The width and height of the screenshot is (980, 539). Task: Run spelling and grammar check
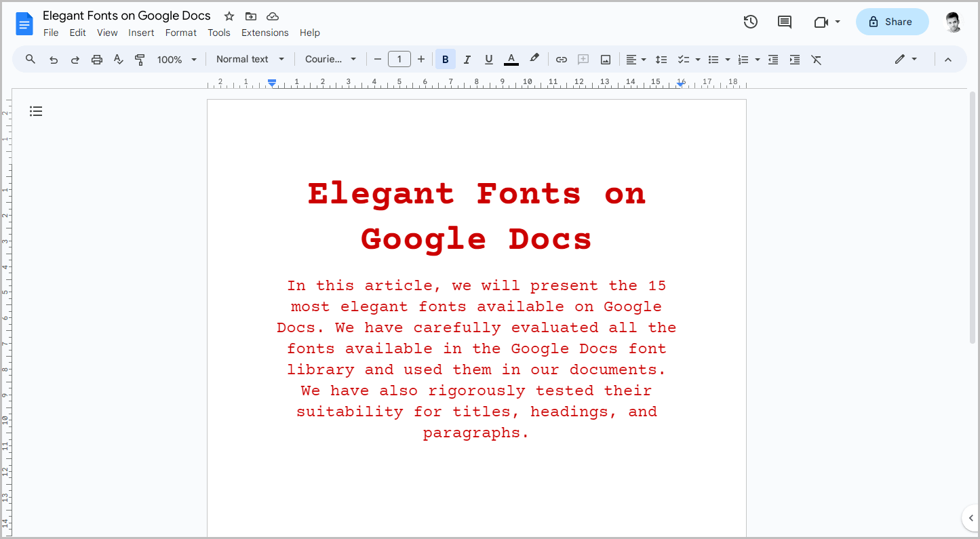[x=119, y=59]
